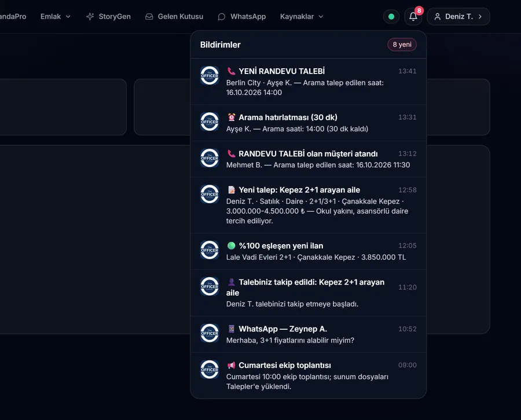The width and height of the screenshot is (521, 420).
Task: Click the user profile icon beside Deniz T.
Action: [438, 17]
